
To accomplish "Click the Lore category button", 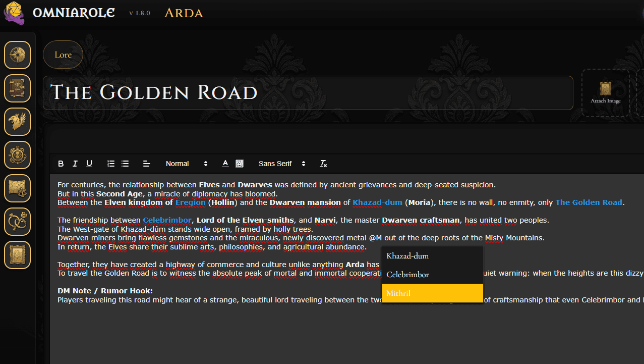I will click(63, 55).
